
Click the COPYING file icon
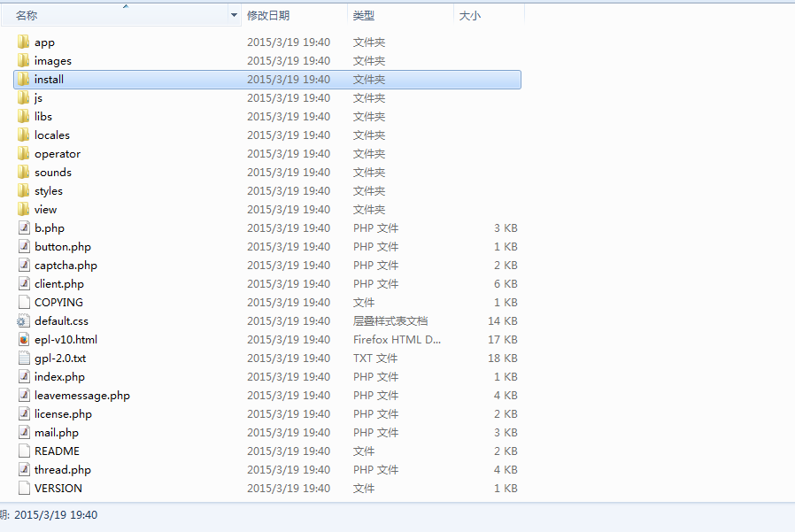pos(24,302)
